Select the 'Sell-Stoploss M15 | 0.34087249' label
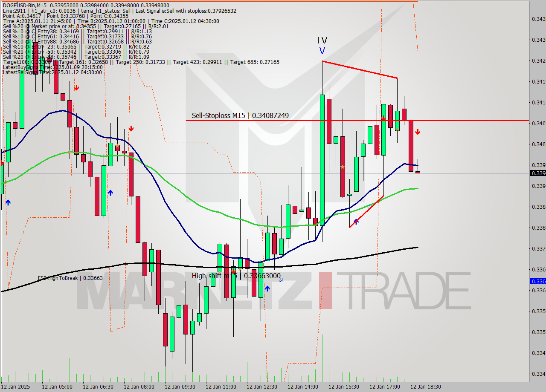546x392 pixels. 240,115
